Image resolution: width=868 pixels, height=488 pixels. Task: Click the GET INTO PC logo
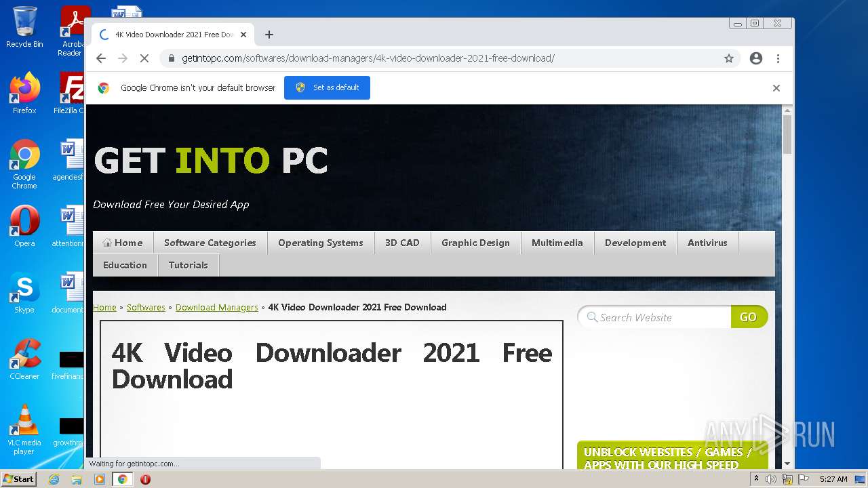coord(211,161)
